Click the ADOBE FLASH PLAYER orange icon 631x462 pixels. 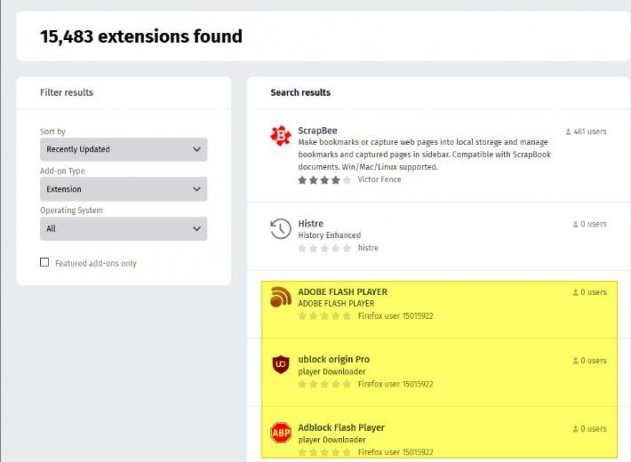coord(281,298)
